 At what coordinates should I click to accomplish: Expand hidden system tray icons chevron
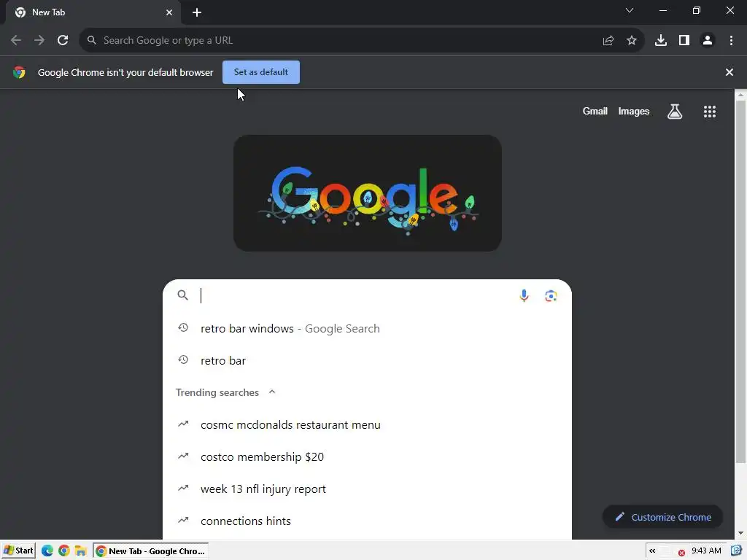[x=652, y=551]
